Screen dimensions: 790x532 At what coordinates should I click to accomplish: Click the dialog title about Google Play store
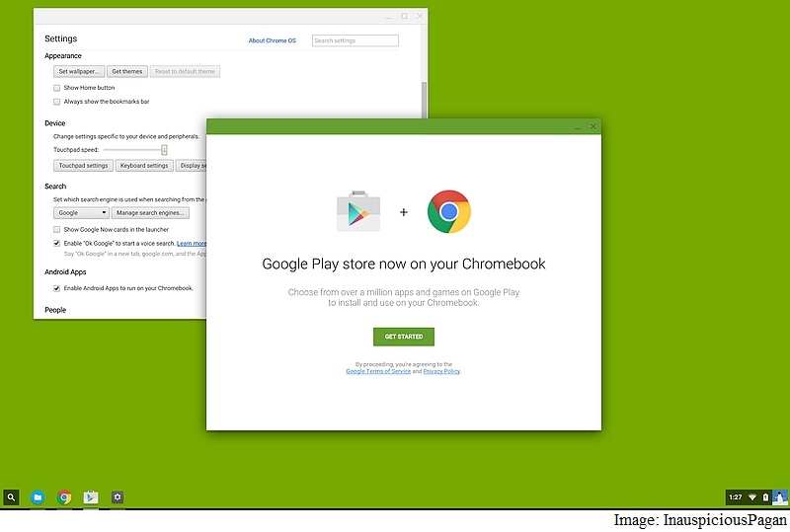[404, 264]
